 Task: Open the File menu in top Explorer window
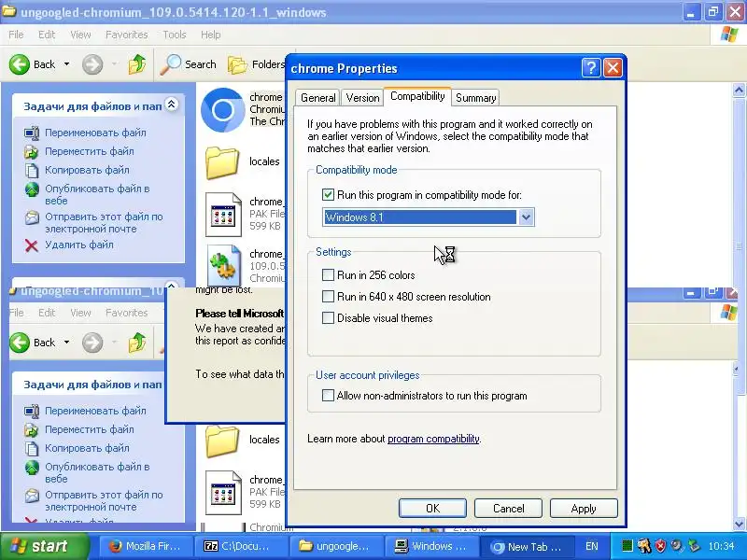point(16,35)
